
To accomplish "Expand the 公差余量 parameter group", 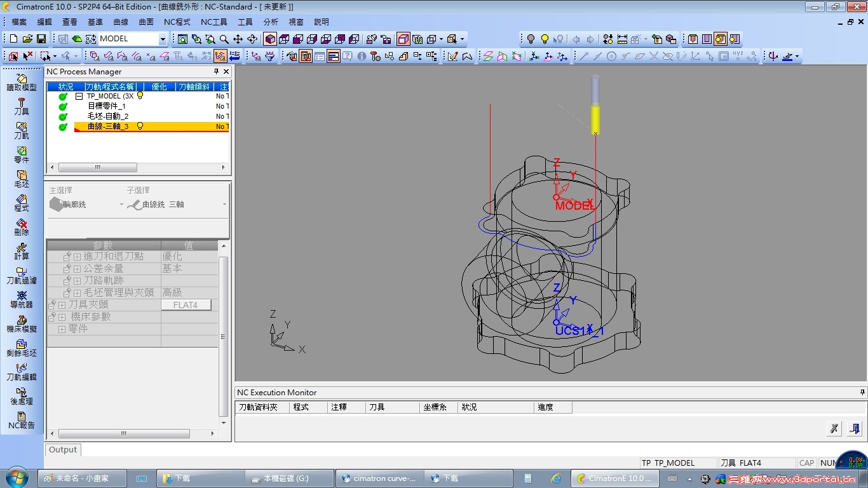I will point(78,269).
